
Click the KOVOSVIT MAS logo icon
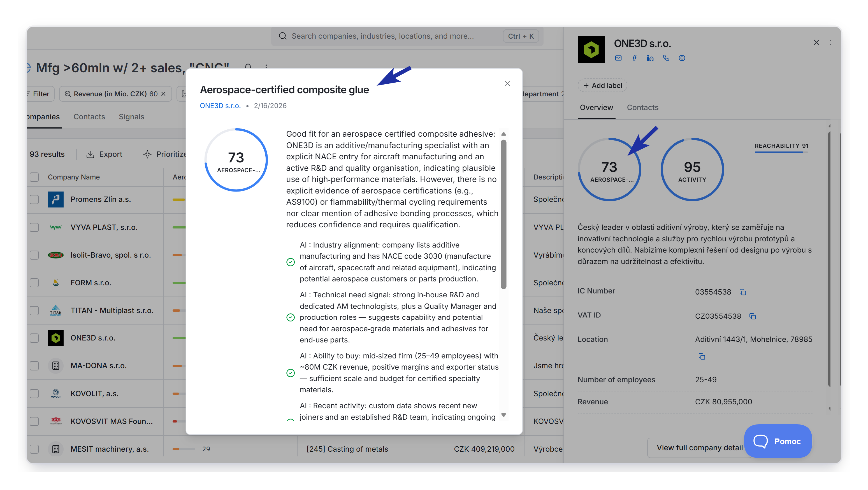coord(55,421)
